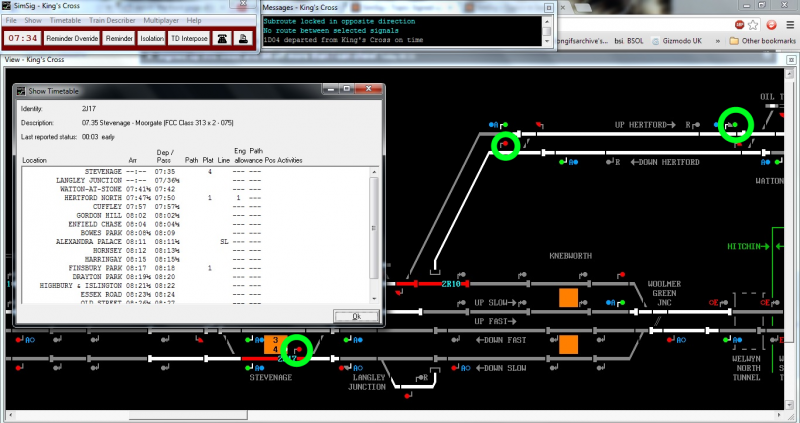
Task: Click the red signal below Langley Junction siding
Action: (x=408, y=395)
